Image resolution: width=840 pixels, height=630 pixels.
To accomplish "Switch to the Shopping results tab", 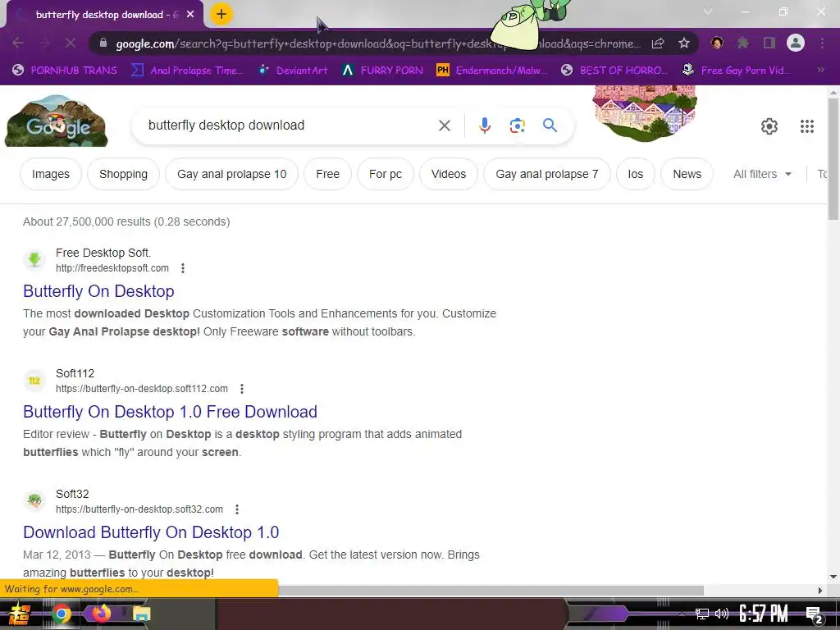I will [123, 174].
